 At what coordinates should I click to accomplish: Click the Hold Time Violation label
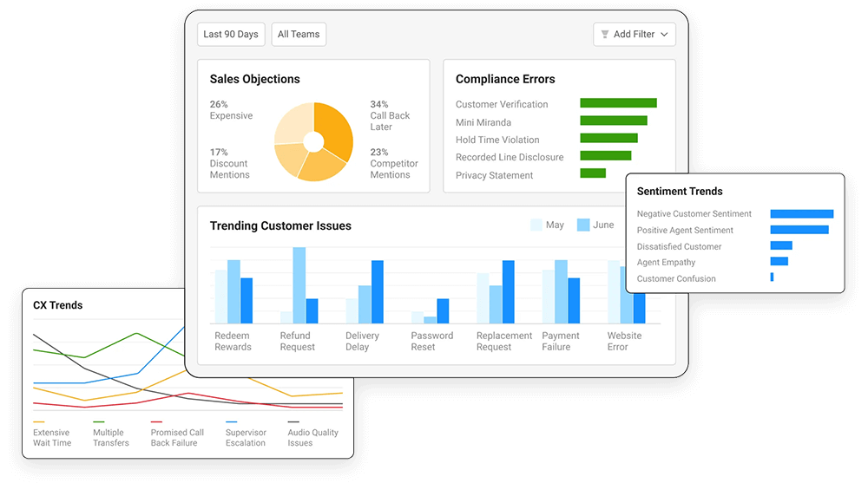tap(497, 140)
